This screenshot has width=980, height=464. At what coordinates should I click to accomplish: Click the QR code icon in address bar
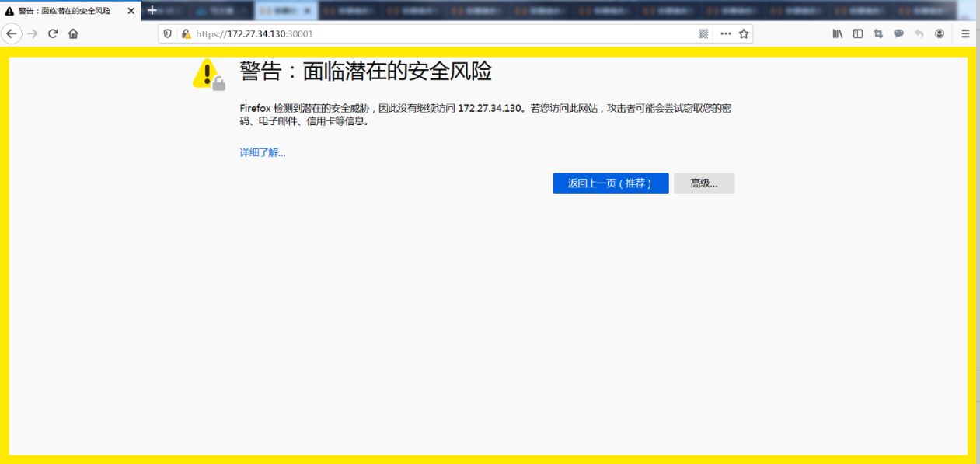[x=703, y=33]
